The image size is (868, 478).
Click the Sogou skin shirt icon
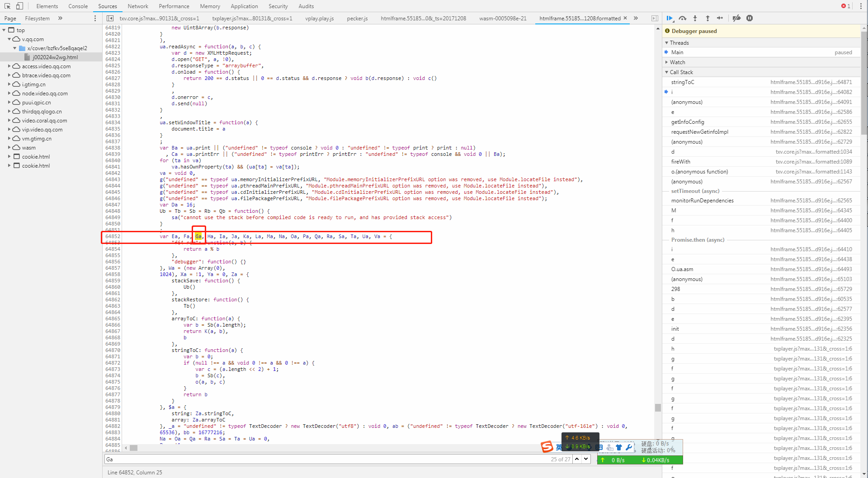point(619,447)
